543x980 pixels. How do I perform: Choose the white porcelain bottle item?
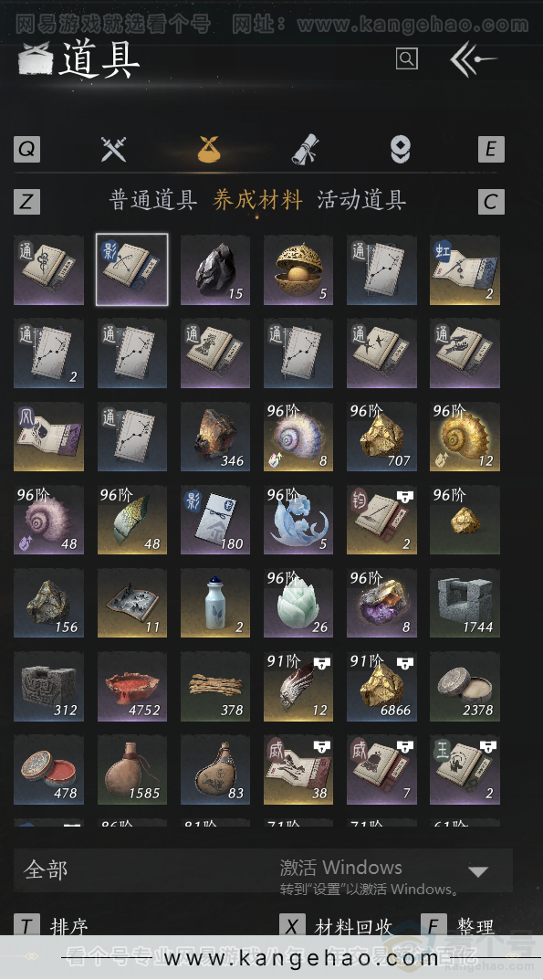point(215,603)
